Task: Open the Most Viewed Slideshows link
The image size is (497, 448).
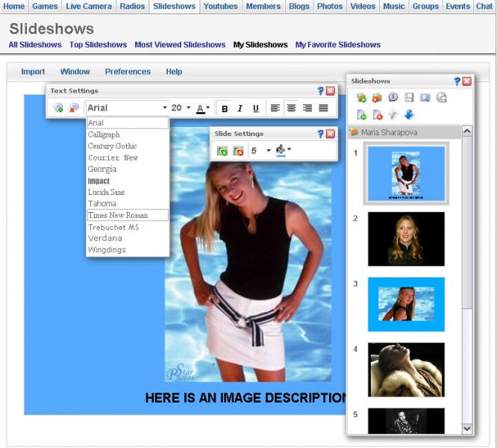Action: (x=180, y=45)
